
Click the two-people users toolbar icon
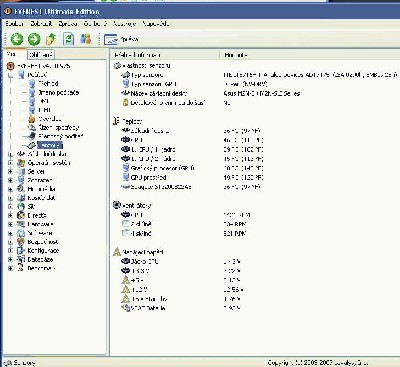click(x=86, y=39)
